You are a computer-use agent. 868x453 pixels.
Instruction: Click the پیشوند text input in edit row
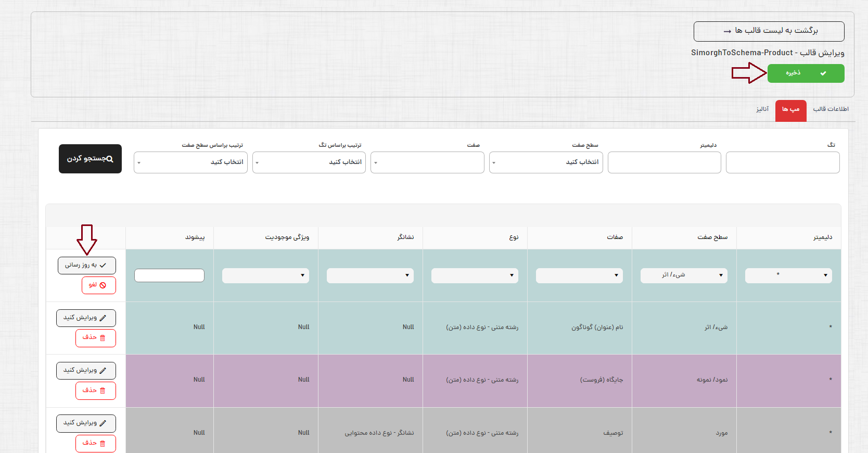click(x=169, y=275)
